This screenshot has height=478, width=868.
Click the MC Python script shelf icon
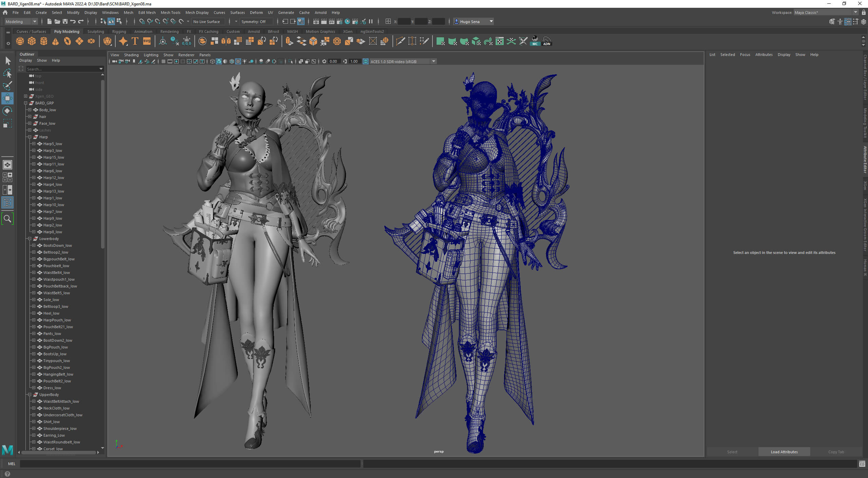pos(535,41)
